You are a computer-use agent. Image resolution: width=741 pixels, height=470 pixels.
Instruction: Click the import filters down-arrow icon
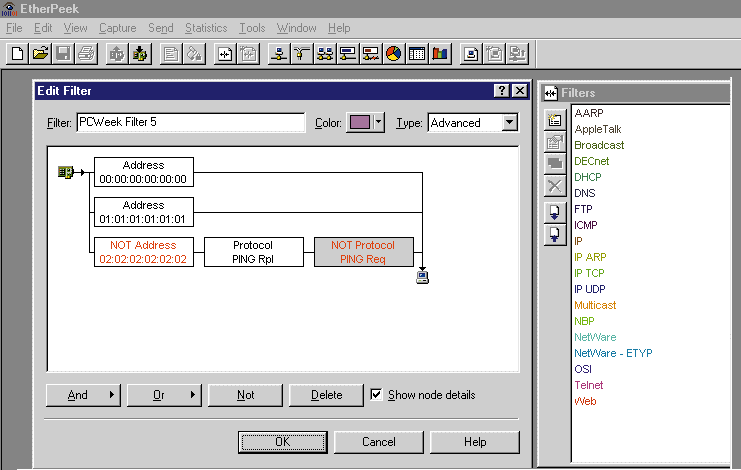pyautogui.click(x=555, y=213)
